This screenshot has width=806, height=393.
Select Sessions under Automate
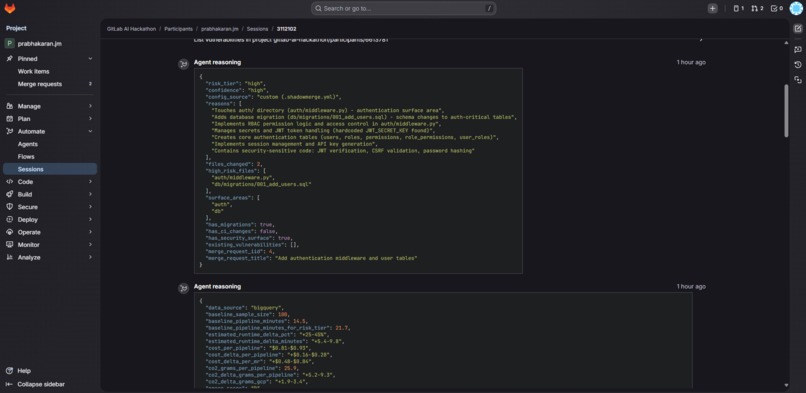(50, 169)
